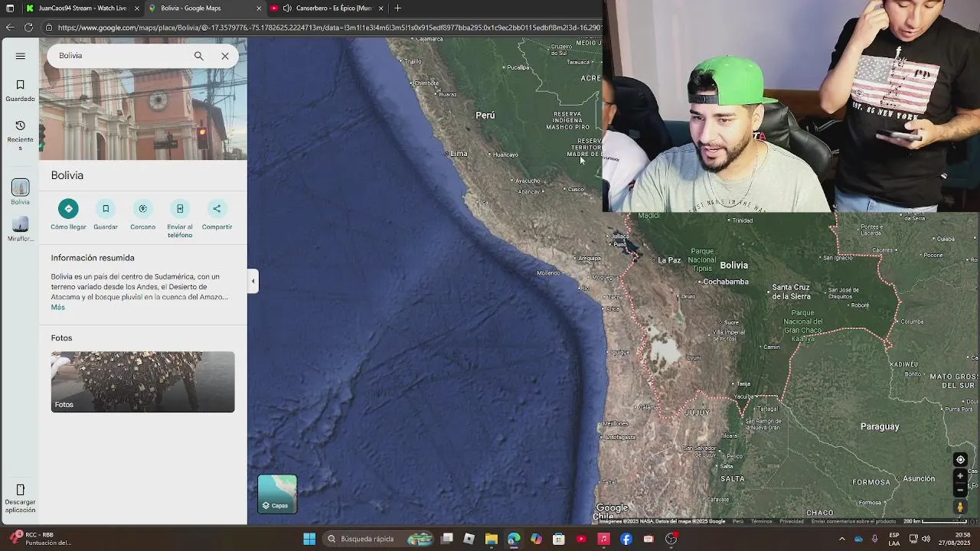Click the Santa Cruz map label JUJUY
Image resolution: width=980 pixels, height=551 pixels.
point(697,412)
